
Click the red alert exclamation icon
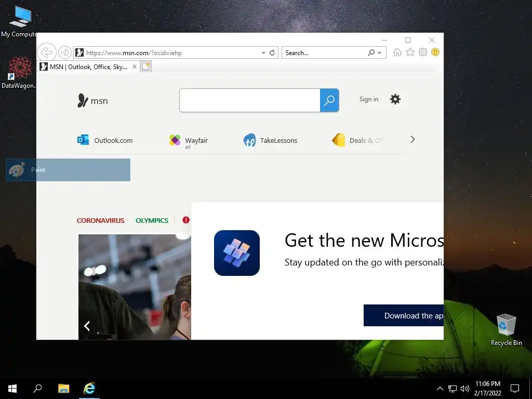click(x=186, y=220)
